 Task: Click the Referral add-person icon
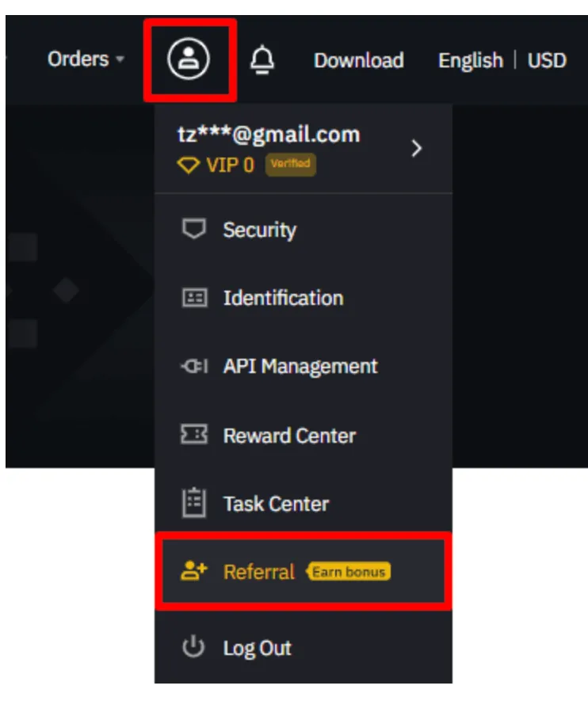point(194,571)
